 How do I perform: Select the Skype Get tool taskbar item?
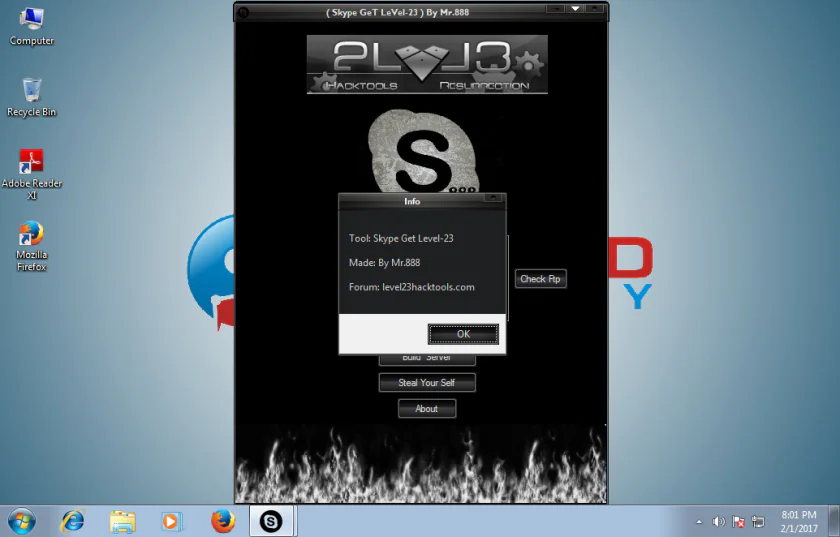coord(272,521)
